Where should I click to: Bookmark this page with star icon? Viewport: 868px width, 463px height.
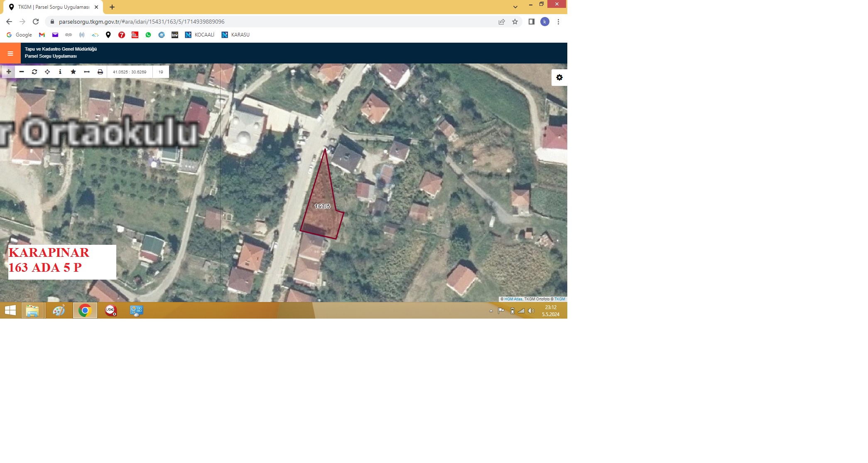[x=515, y=22]
